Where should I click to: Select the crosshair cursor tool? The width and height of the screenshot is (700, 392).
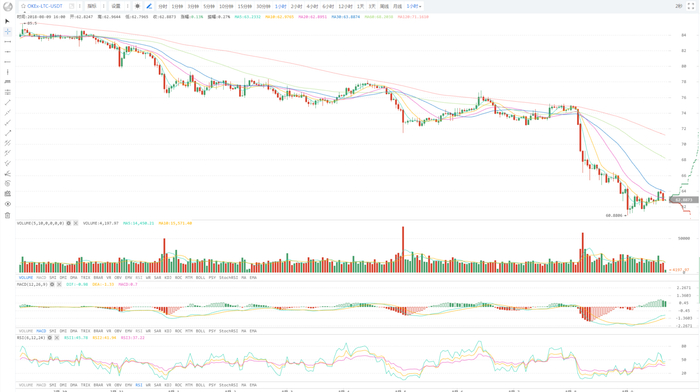point(7,31)
